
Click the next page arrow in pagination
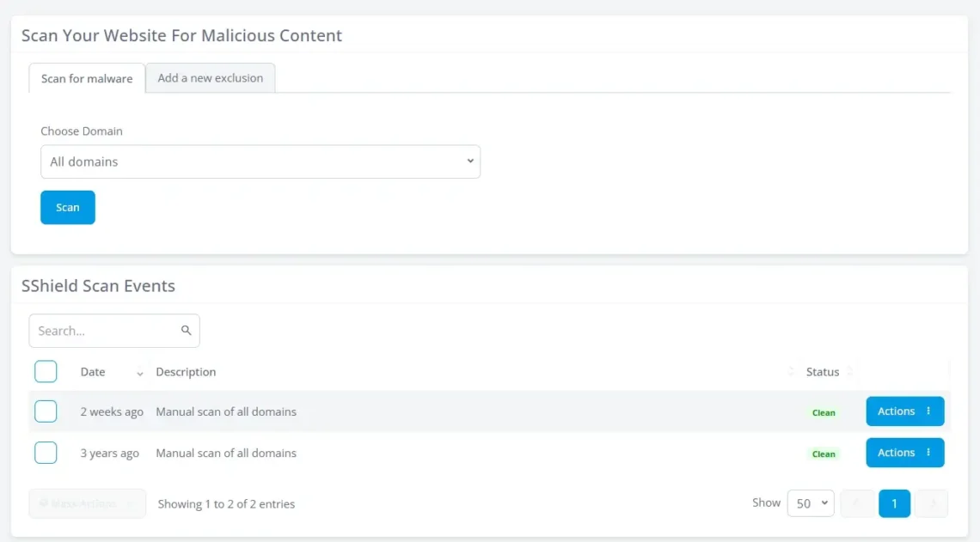(933, 503)
